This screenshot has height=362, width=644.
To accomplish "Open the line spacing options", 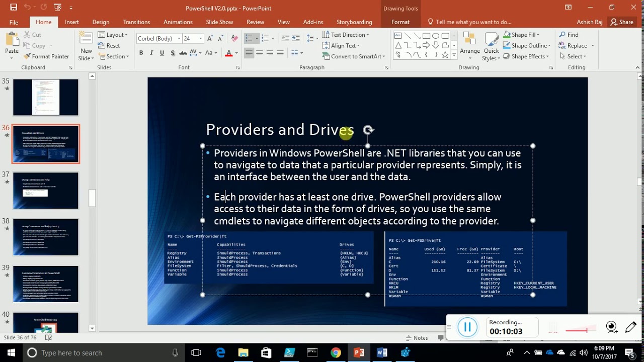I will coord(312,38).
